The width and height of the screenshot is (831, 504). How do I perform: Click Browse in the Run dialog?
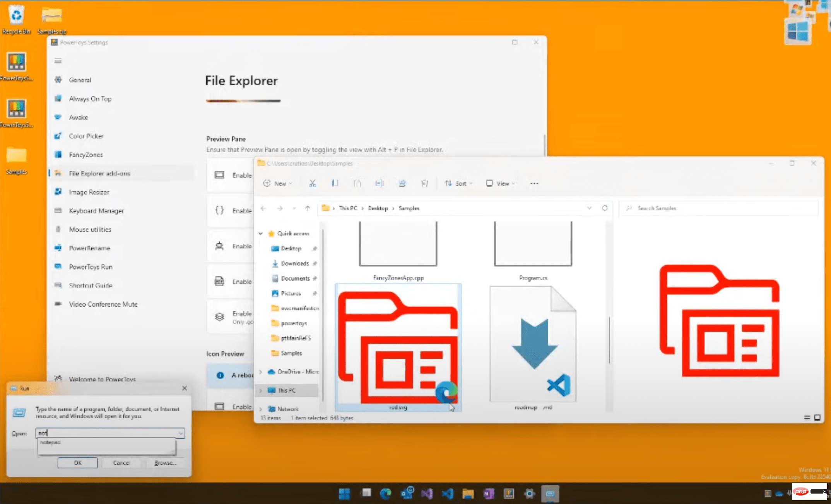pos(166,462)
